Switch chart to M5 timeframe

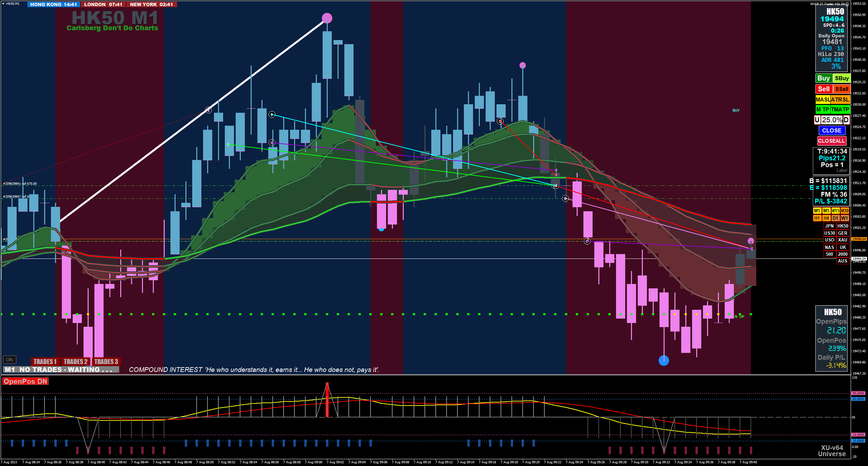tap(826, 211)
